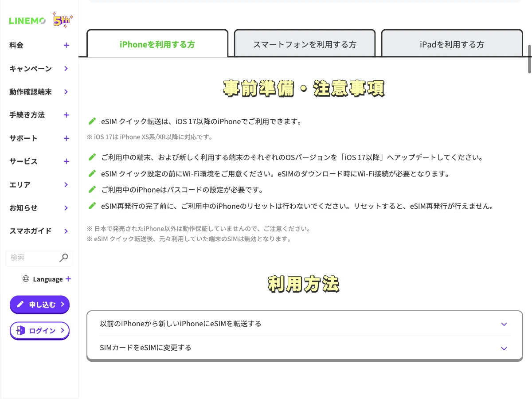532x399 pixels.
Task: Expand SIMカードをeSIMに変更する chevron
Action: click(504, 348)
